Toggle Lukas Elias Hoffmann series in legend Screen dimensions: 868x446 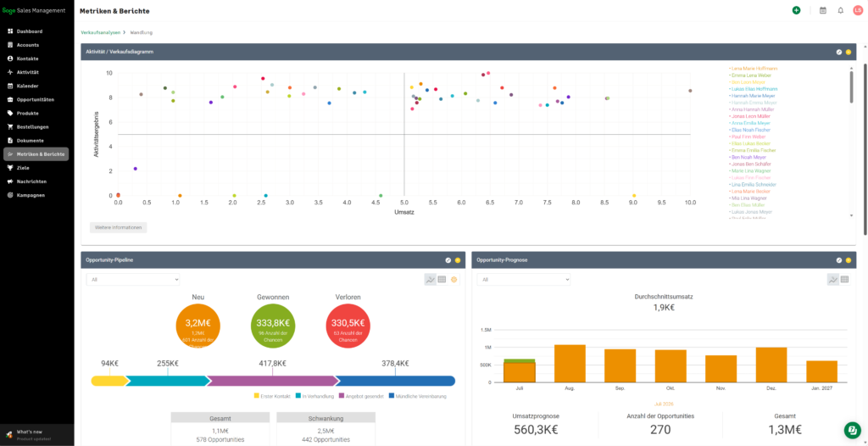(753, 89)
